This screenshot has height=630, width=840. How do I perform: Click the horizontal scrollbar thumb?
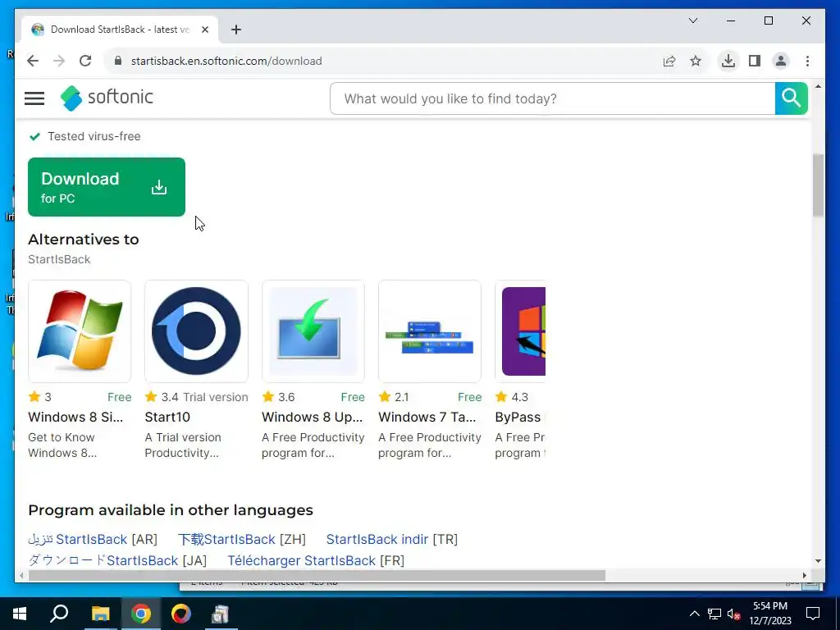[x=317, y=575]
